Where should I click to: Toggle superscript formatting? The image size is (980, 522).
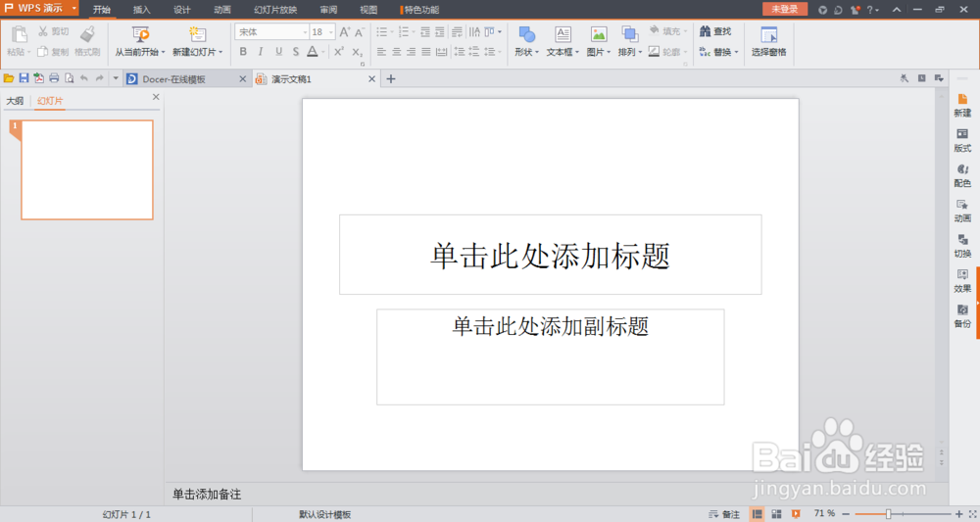coord(339,52)
